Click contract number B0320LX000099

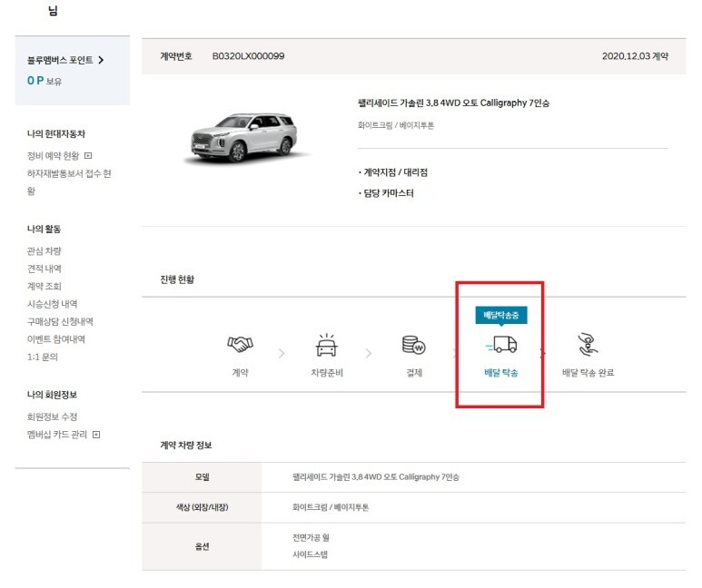coord(248,56)
